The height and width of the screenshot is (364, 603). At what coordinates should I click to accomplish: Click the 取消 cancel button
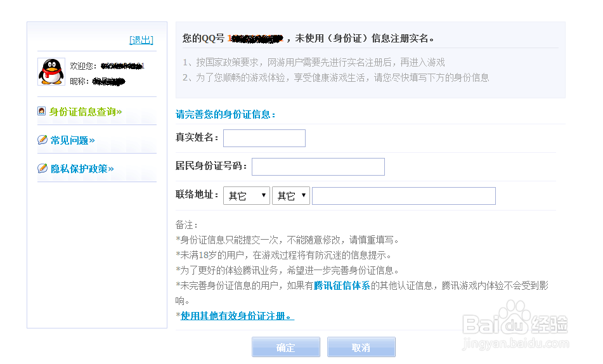361,347
